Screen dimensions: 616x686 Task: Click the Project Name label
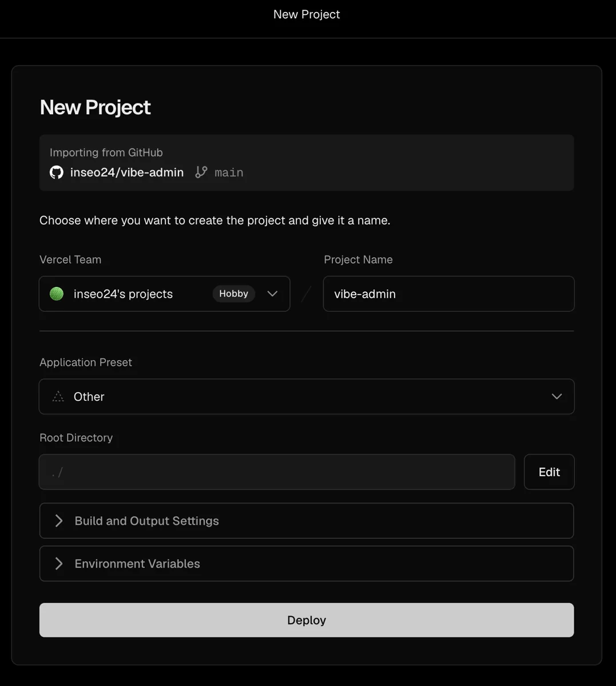click(358, 260)
